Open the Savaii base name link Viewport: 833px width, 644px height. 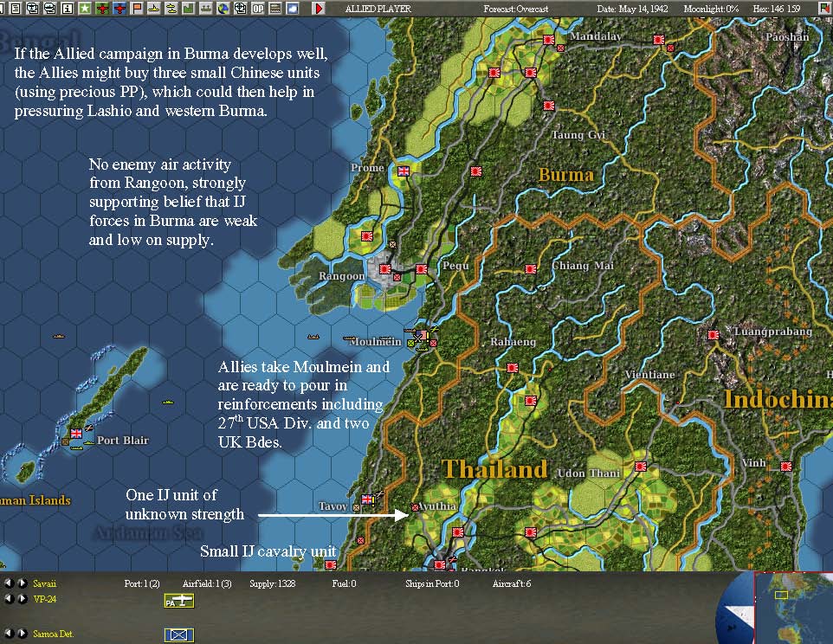coord(44,583)
